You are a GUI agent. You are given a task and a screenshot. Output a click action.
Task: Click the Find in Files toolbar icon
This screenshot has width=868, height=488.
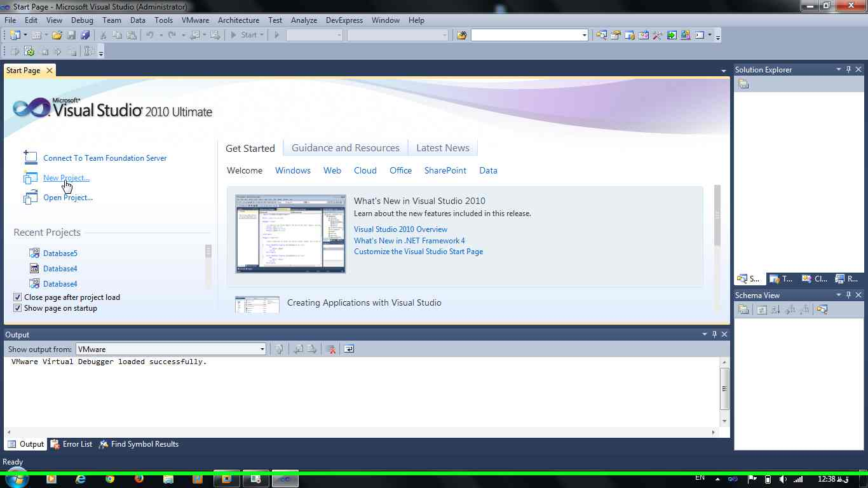[x=462, y=36]
